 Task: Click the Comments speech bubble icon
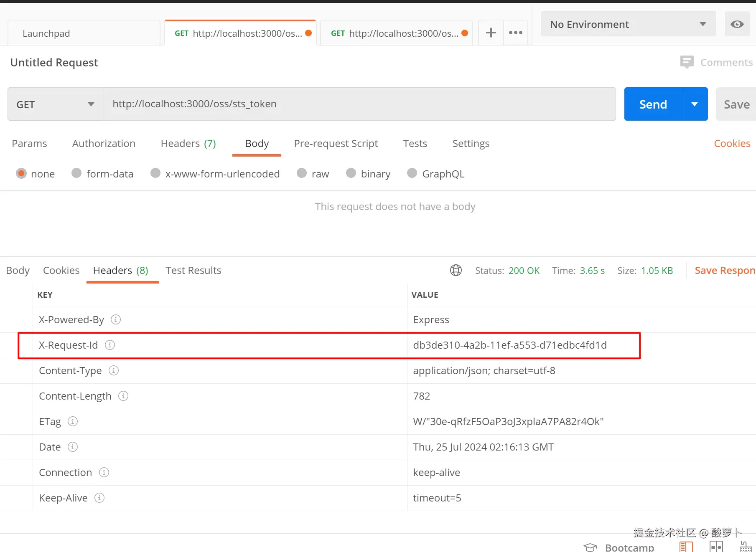687,62
